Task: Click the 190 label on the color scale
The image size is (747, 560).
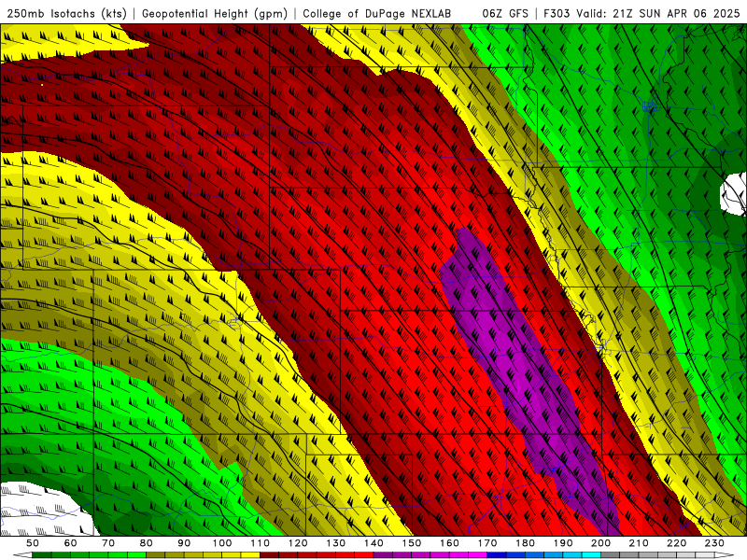Action: click(x=563, y=543)
